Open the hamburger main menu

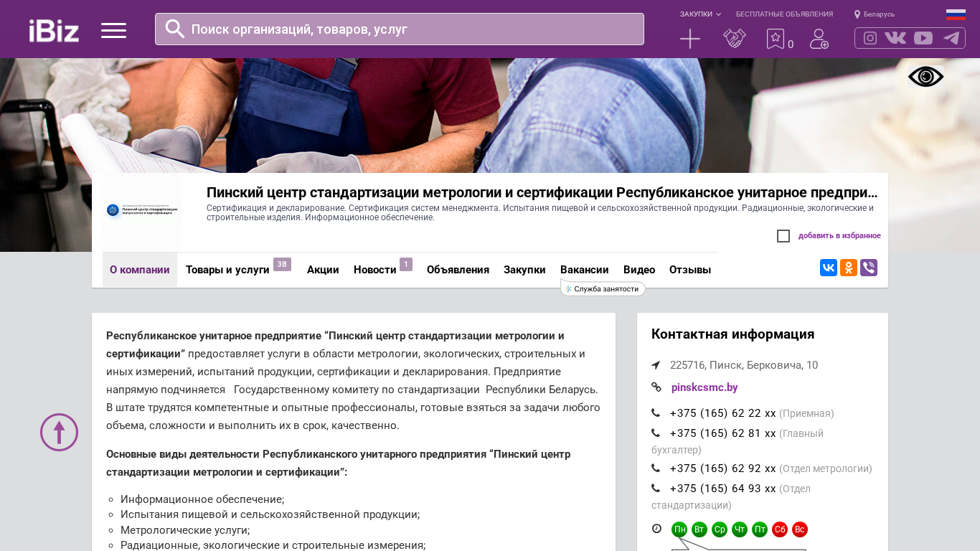pos(113,30)
